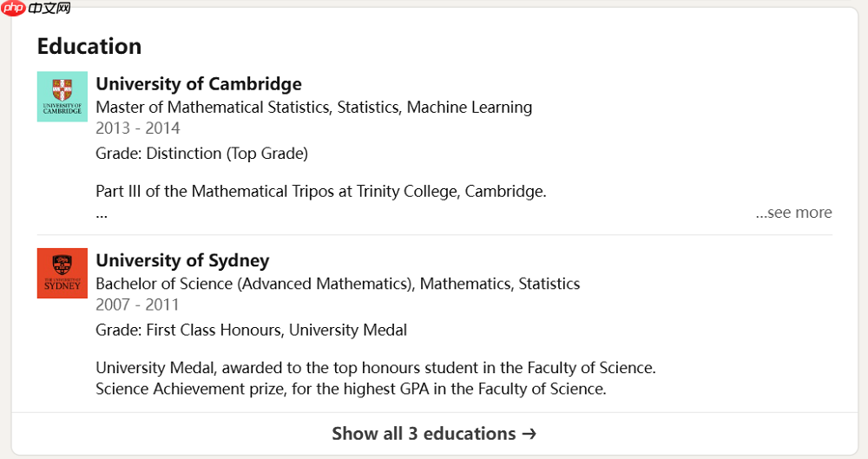
Task: Open the University of Cambridge title link
Action: 199,84
